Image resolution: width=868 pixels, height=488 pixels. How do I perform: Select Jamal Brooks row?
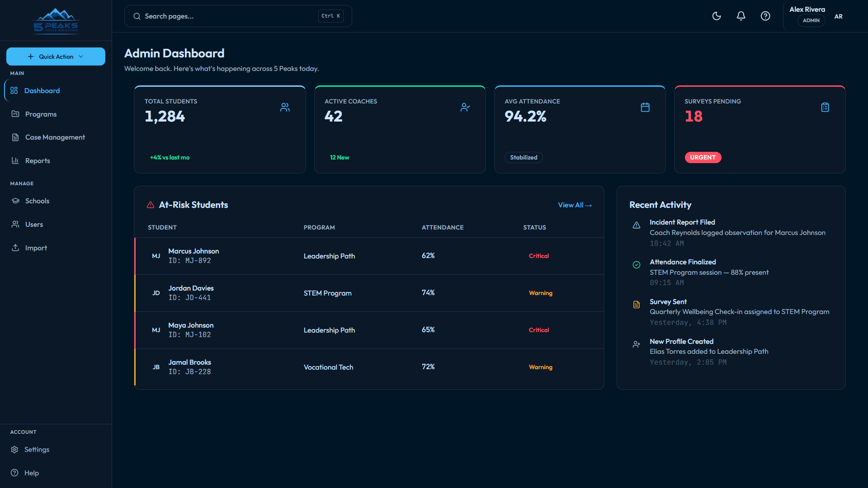369,367
